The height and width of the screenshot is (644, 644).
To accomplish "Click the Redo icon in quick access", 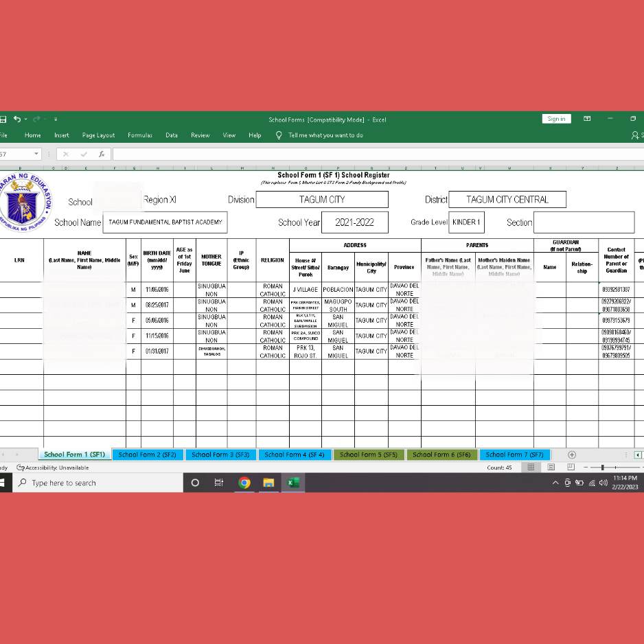I will [x=37, y=119].
